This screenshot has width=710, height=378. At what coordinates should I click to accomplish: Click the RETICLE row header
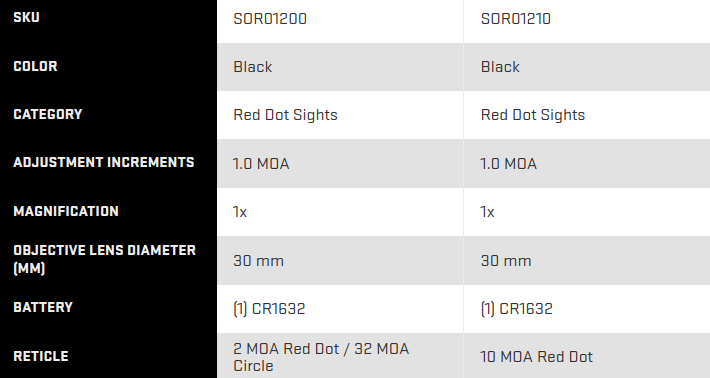(41, 356)
